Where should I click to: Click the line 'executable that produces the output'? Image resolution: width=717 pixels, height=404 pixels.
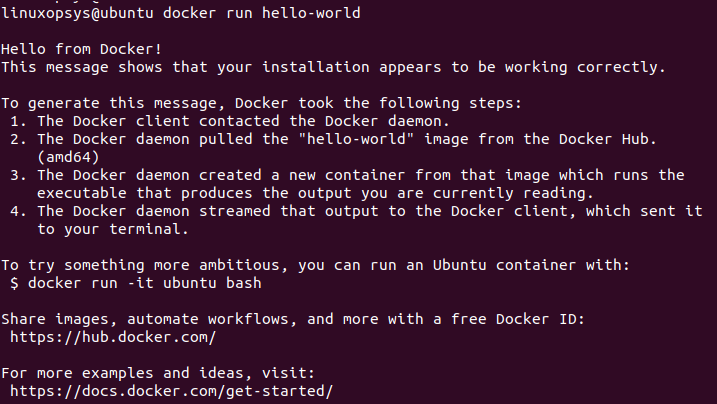coord(315,193)
